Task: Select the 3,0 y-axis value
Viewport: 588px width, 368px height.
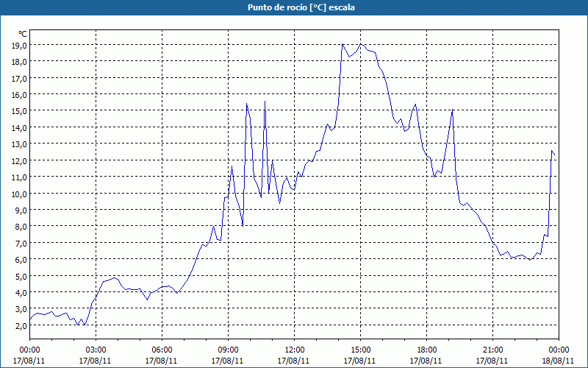Action: (21, 309)
